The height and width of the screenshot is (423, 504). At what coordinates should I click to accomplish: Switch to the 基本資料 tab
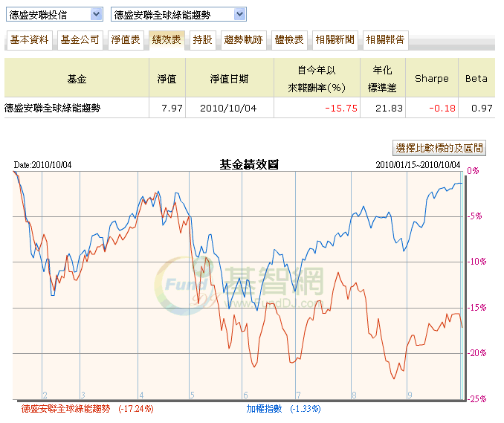29,40
